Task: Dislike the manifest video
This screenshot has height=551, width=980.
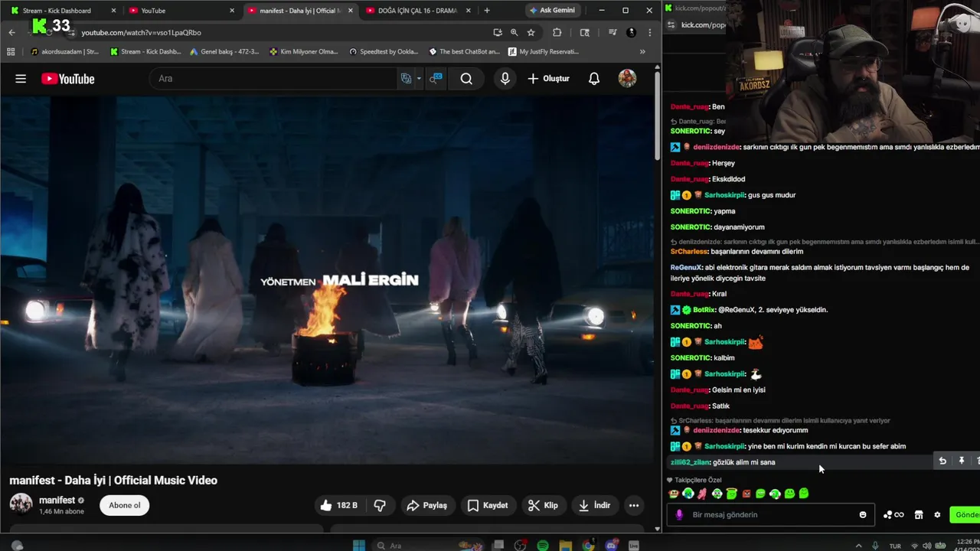Action: pos(380,505)
